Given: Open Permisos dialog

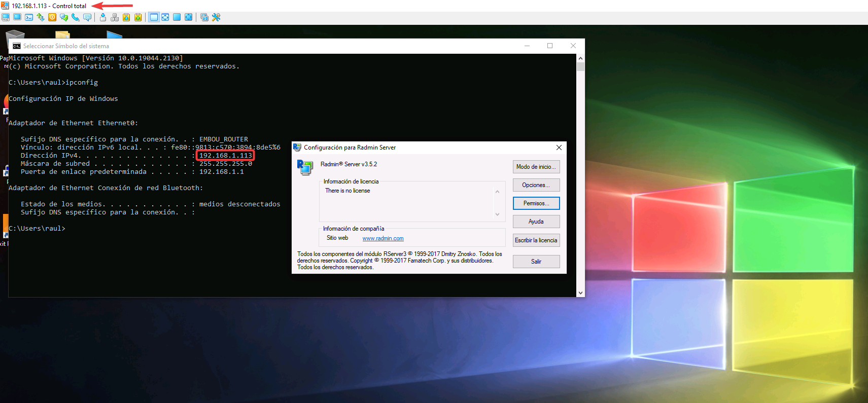Looking at the screenshot, I should tap(536, 203).
